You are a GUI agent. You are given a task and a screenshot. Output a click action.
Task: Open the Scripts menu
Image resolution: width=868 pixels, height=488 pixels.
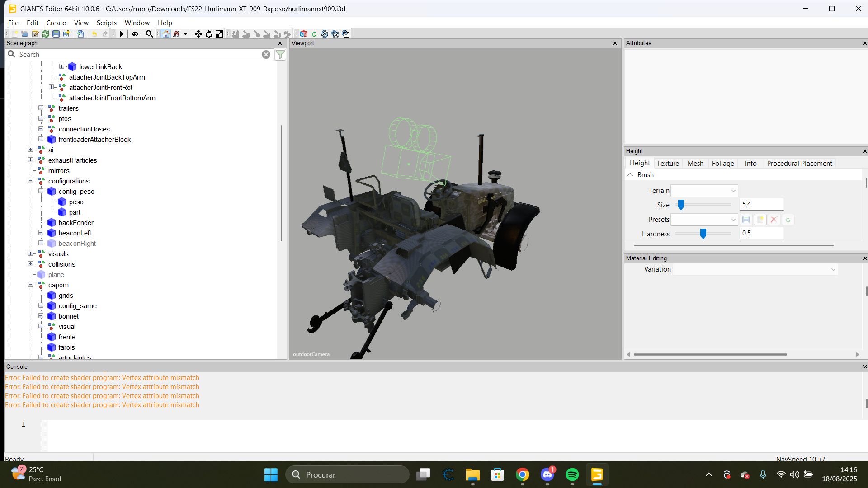pos(106,23)
